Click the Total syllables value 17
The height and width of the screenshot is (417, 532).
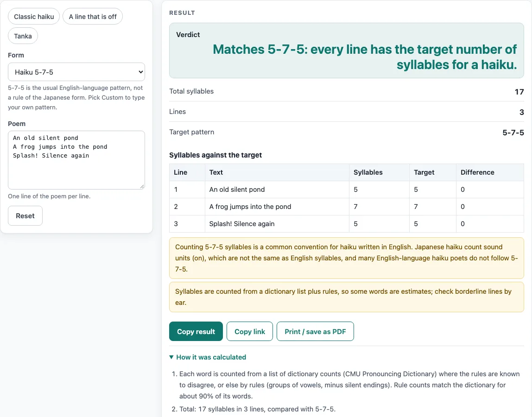click(519, 92)
